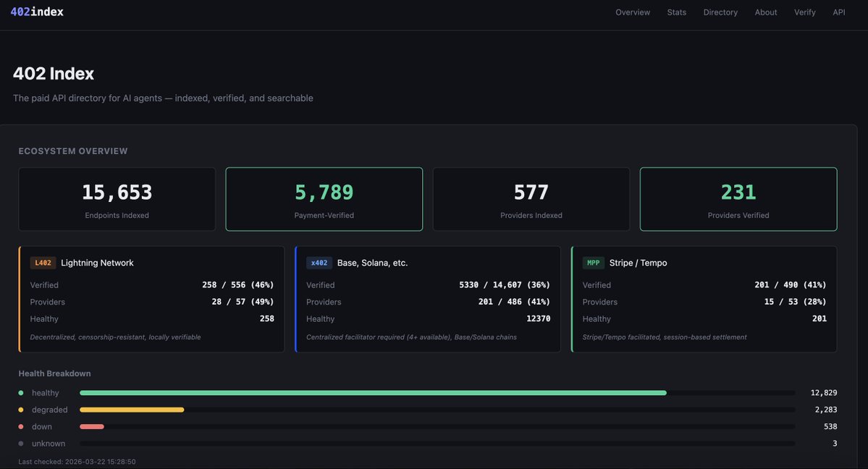Click Stripe / Tempo's Healthy value 201
The height and width of the screenshot is (469, 868).
[819, 318]
